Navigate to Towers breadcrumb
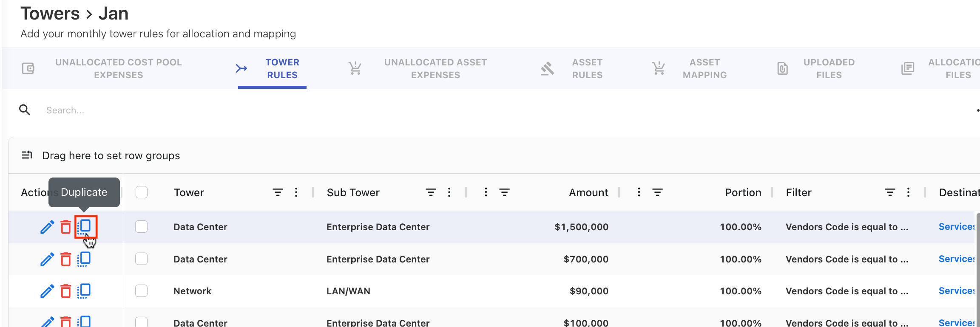Screen dimensions: 980x327 50,14
